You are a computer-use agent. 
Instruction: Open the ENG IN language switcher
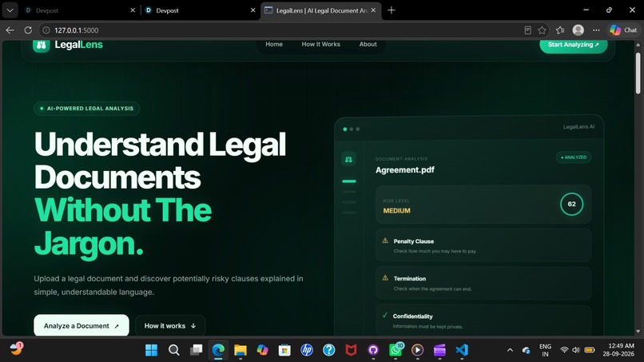click(545, 350)
